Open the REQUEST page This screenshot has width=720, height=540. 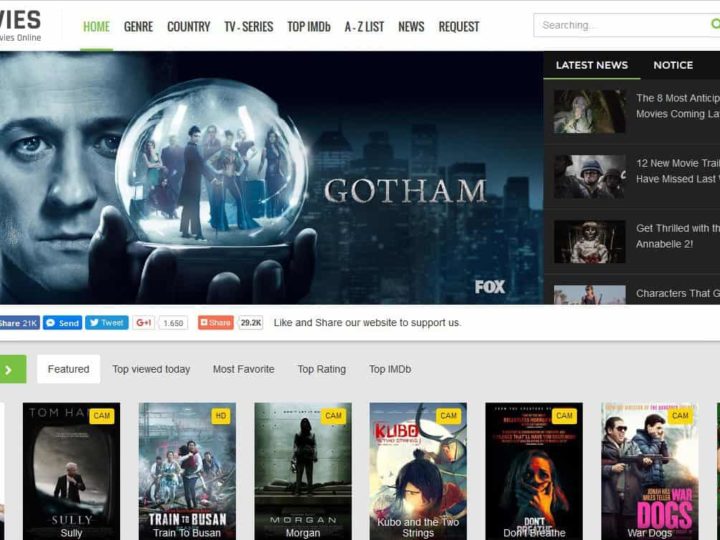(459, 27)
